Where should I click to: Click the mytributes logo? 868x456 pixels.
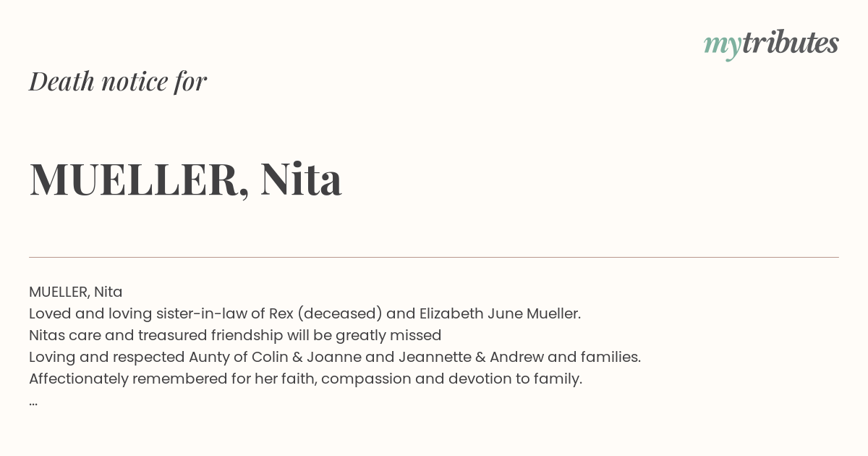coord(771,44)
